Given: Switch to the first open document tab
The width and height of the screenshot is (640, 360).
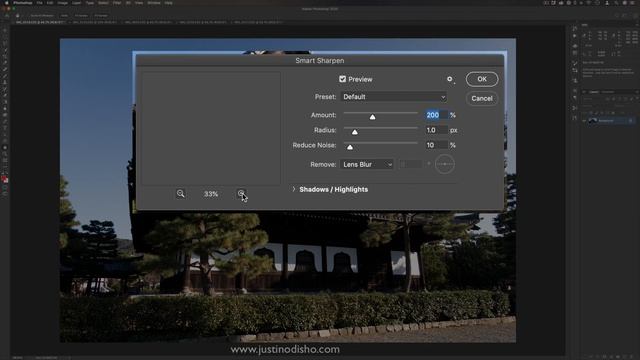Looking at the screenshot, I should pos(39,22).
